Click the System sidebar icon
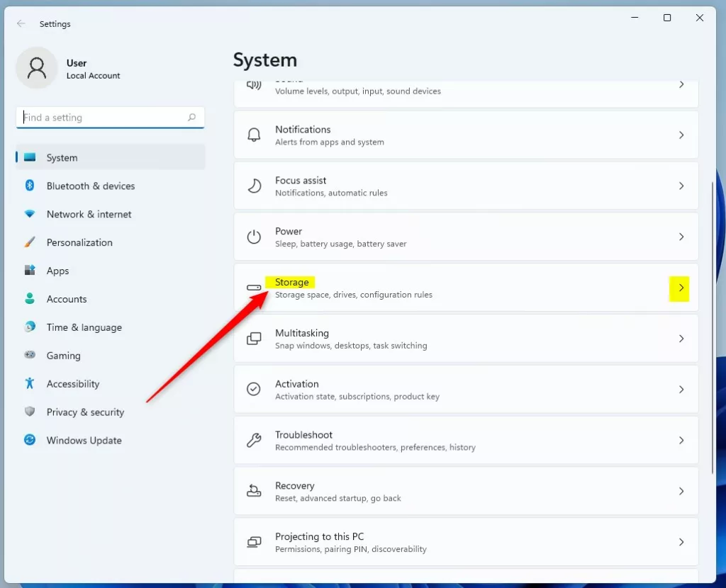 pyautogui.click(x=30, y=157)
